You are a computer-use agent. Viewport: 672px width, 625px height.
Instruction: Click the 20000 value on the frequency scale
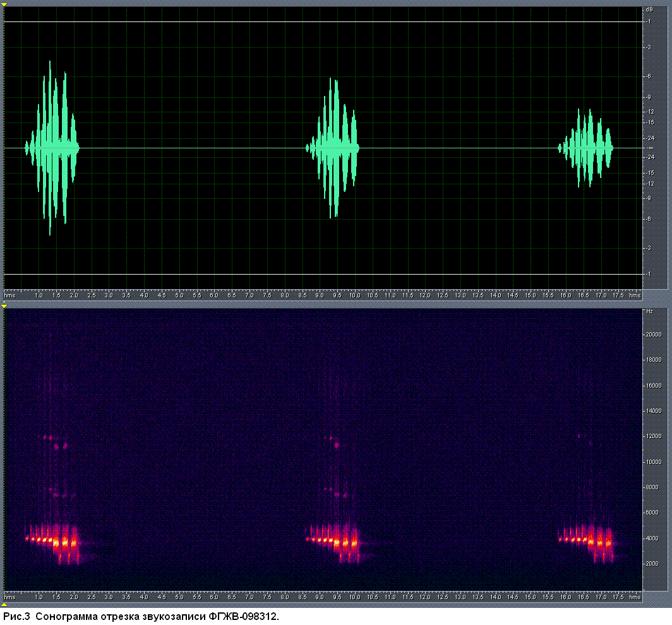click(x=654, y=335)
